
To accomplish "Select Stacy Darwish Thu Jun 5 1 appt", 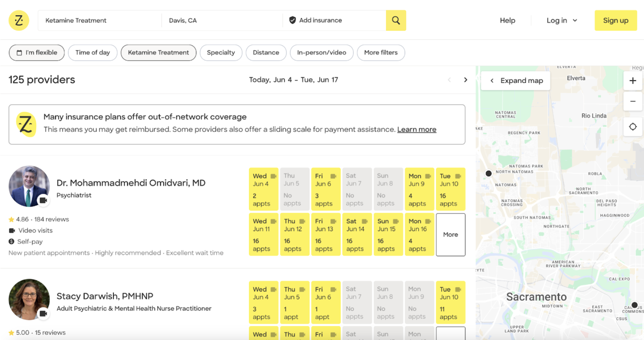I will [295, 302].
